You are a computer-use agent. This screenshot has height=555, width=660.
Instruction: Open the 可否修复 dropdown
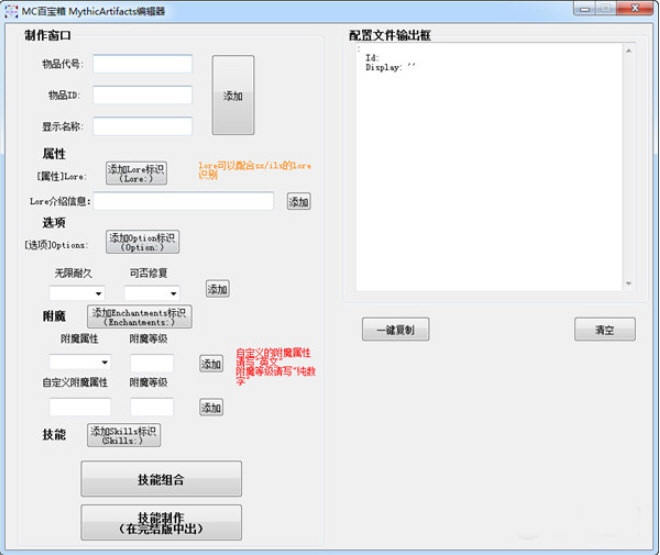152,293
